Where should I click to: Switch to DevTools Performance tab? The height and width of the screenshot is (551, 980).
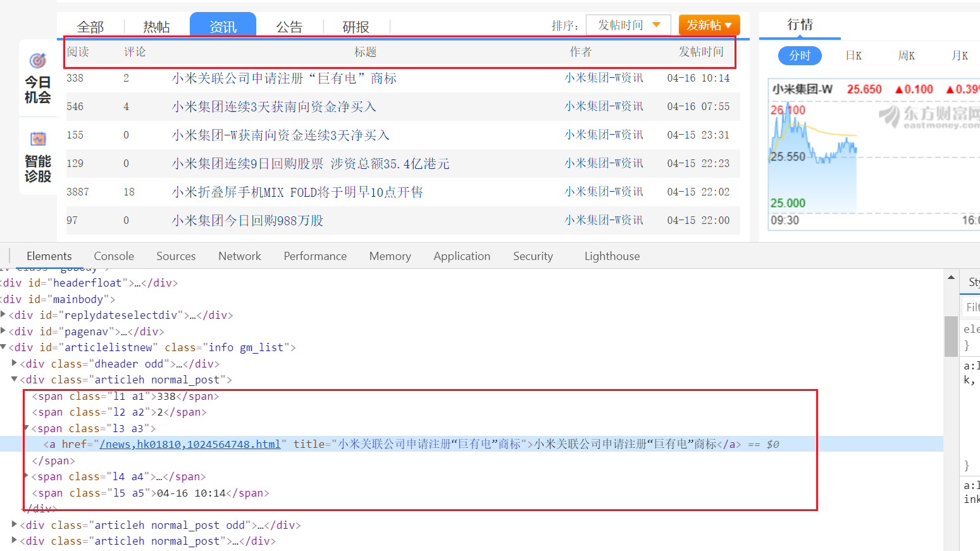click(315, 256)
